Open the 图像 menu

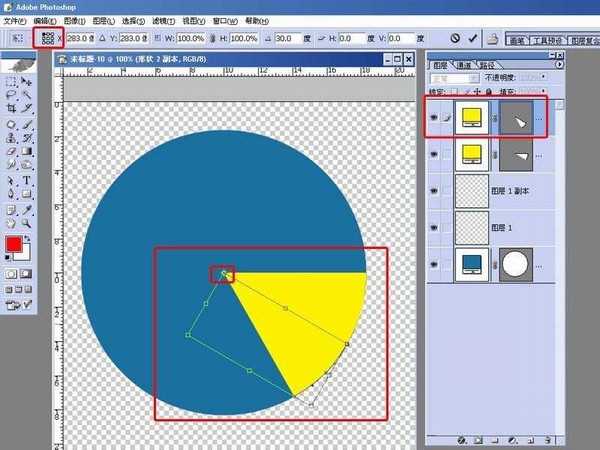pos(75,21)
